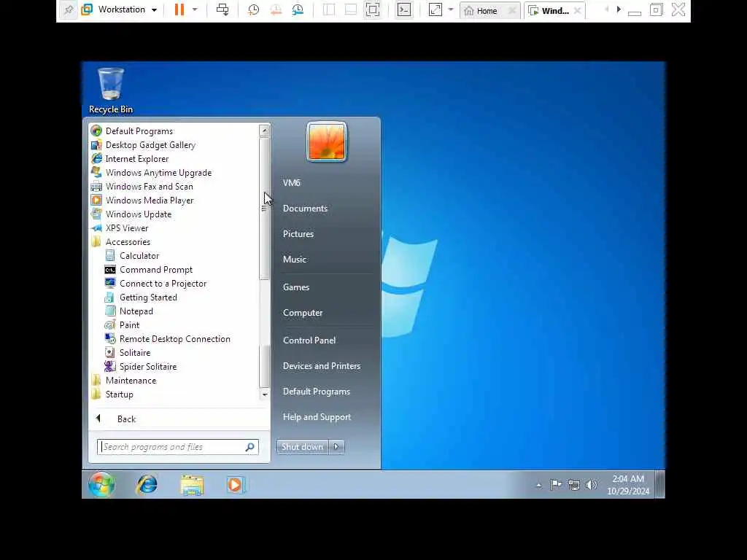Open Recycle Bin on the desktop
This screenshot has height=560, width=747.
[x=111, y=90]
